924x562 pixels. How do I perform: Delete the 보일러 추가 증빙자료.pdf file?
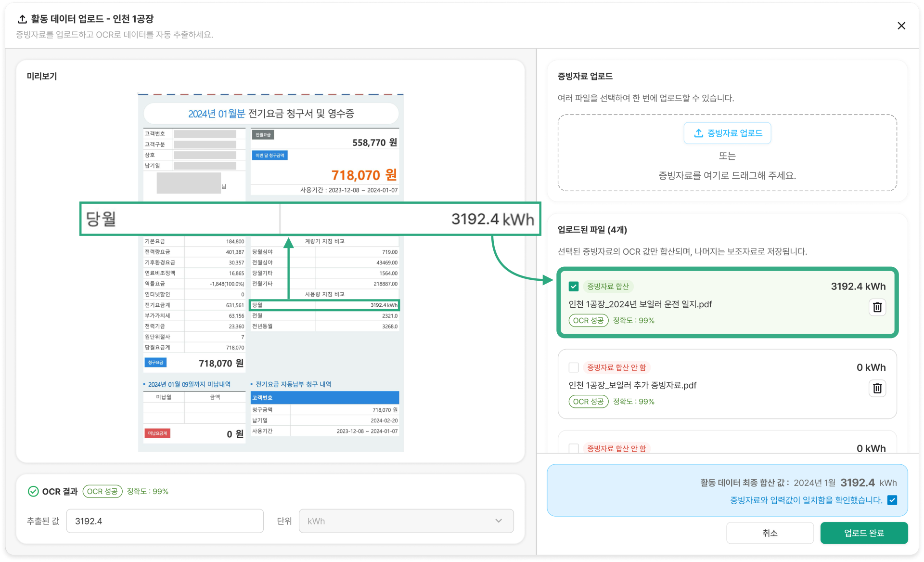pos(877,388)
